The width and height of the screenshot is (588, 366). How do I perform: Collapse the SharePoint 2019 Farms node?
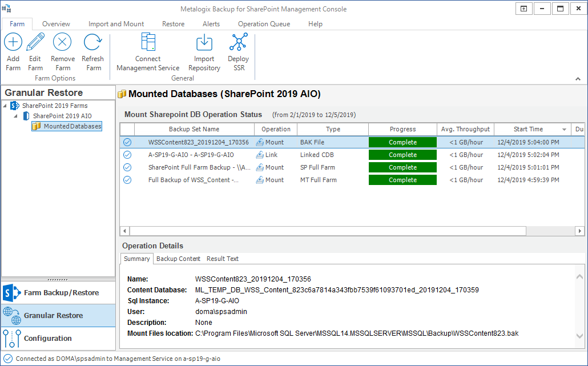[5, 106]
